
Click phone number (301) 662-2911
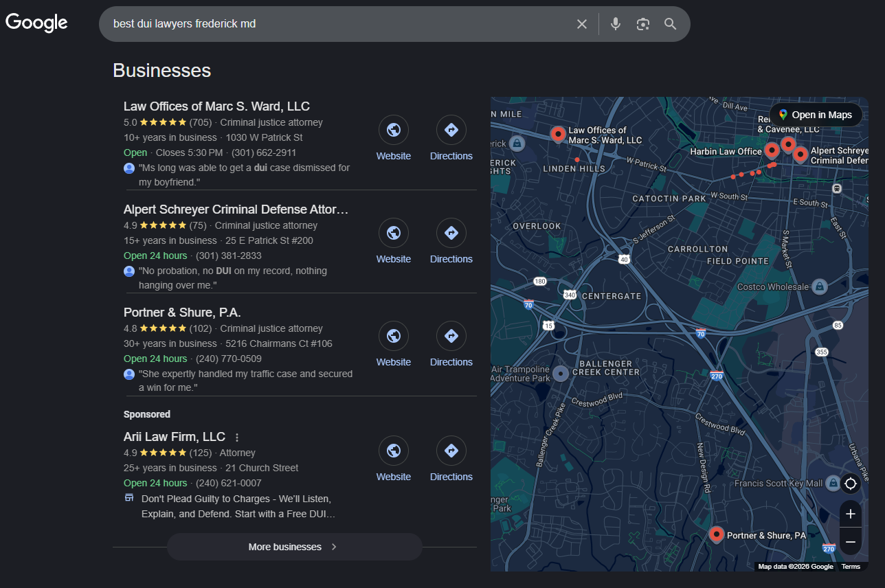[x=264, y=152]
